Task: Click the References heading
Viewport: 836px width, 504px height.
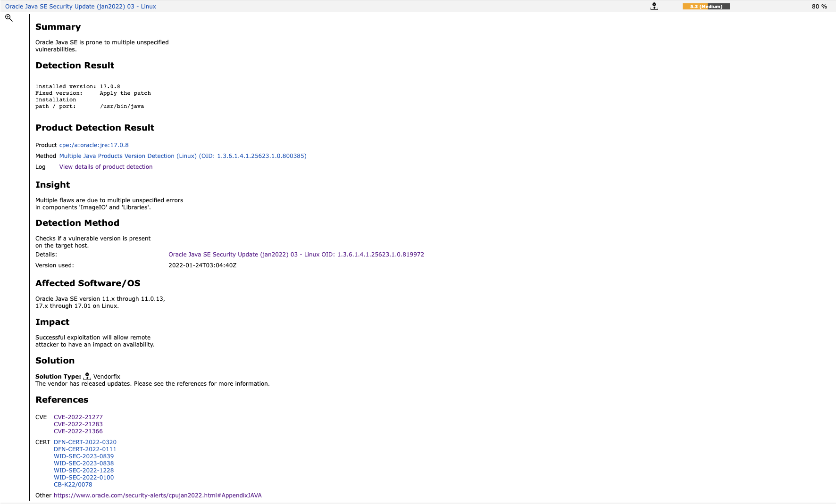Action: 62,400
